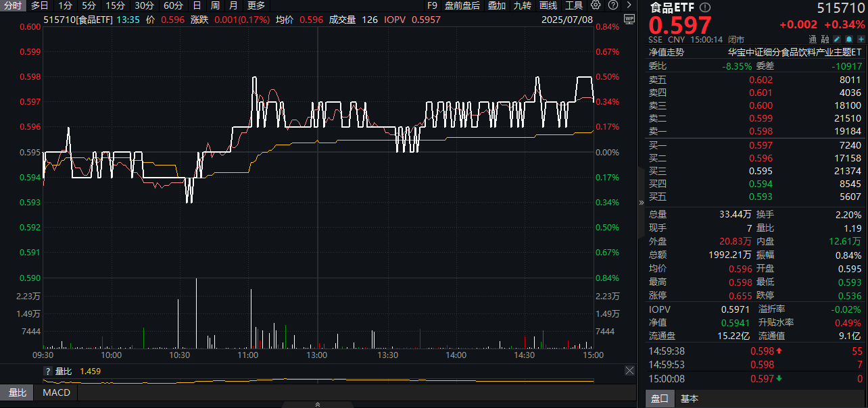Click the > chevron after 工具 for more tools
868x408 pixels.
(627, 6)
